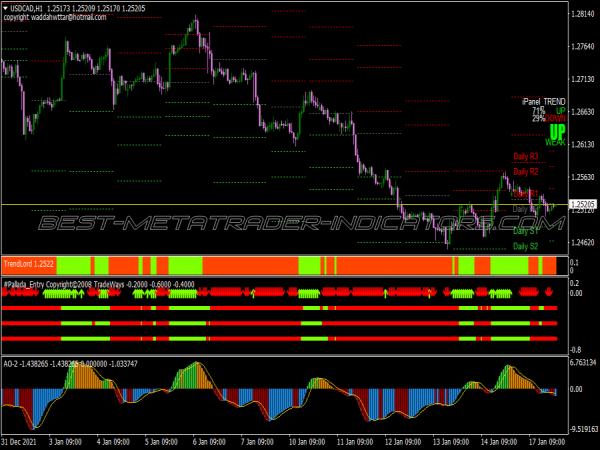Click the 13 Jan 09:00 time label

[x=451, y=442]
